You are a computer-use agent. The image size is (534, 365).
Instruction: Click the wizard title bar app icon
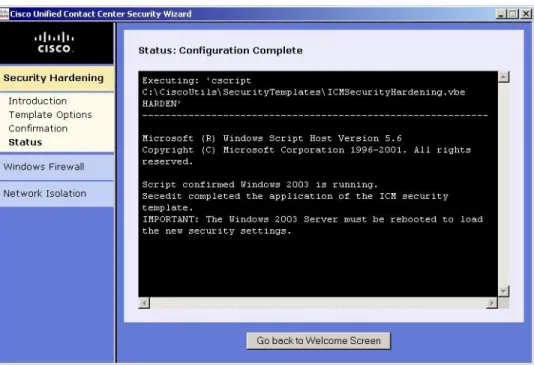coord(4,14)
